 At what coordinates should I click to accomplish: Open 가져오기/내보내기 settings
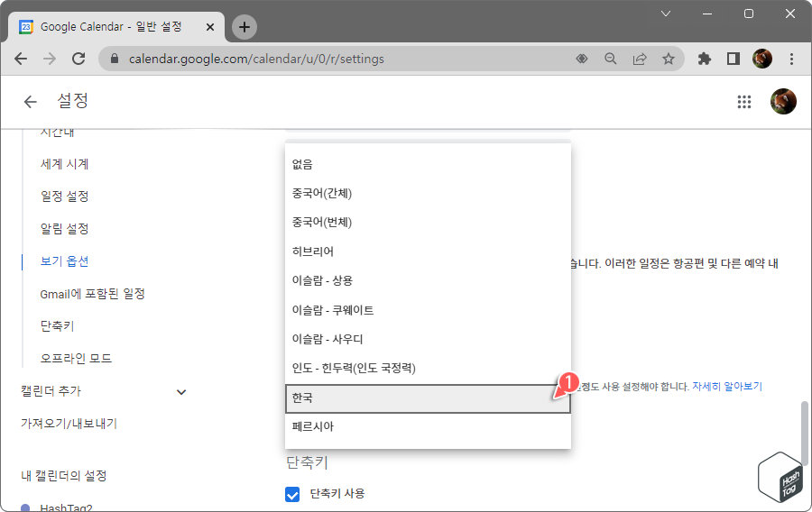point(69,424)
